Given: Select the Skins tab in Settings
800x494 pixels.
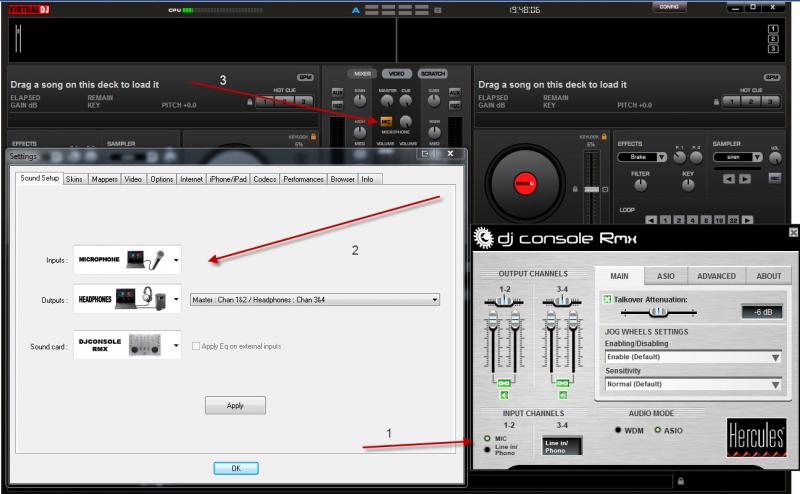Looking at the screenshot, I should point(74,179).
